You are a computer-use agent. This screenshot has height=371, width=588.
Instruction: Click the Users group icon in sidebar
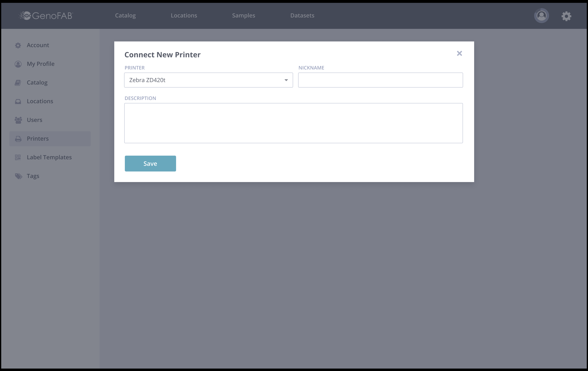tap(18, 120)
